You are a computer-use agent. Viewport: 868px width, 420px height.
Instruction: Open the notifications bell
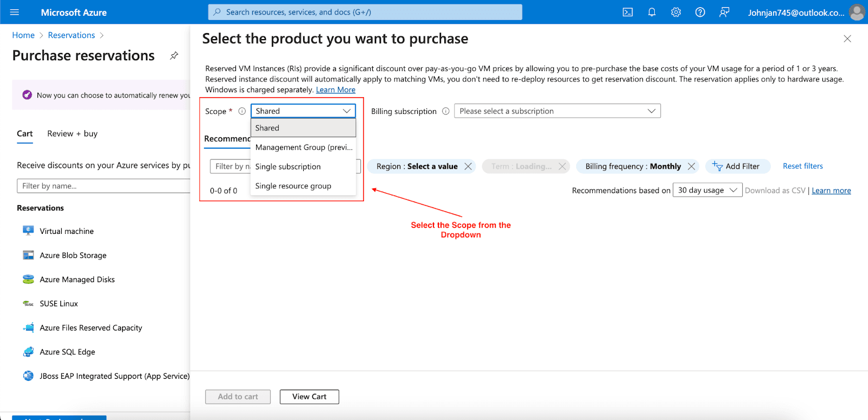coord(652,12)
